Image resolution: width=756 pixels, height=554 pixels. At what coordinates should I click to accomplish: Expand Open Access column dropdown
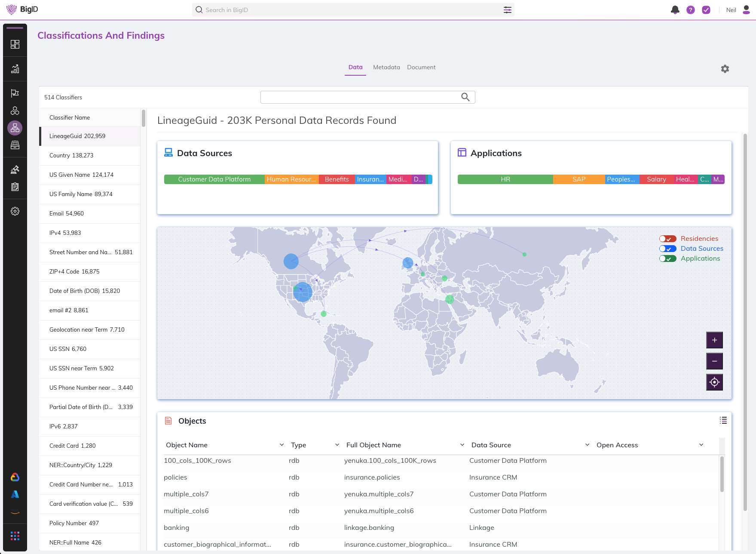pos(701,445)
